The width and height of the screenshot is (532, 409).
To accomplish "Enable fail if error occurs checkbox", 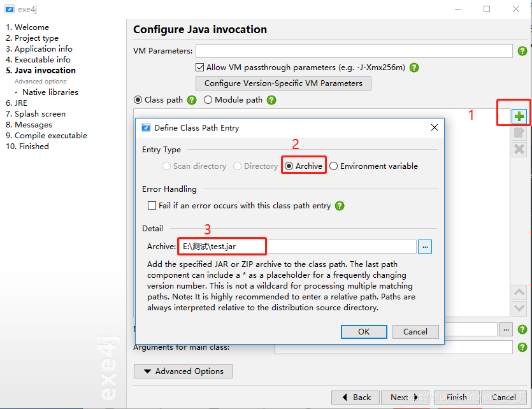I will (152, 206).
